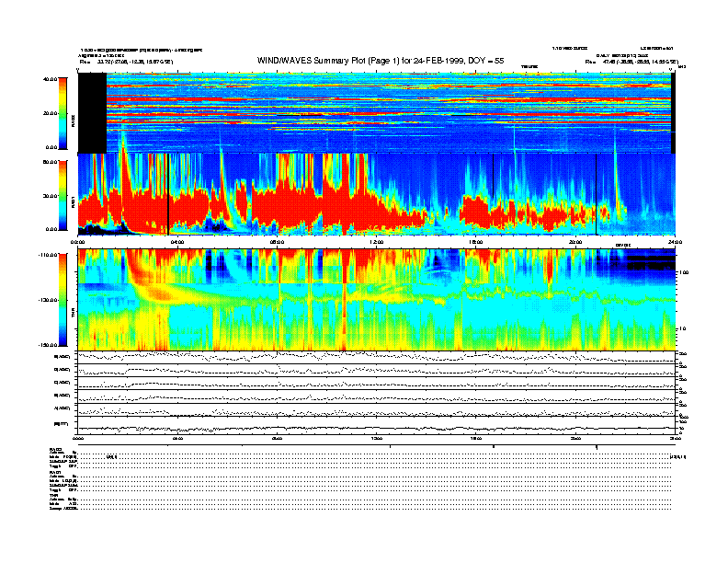Click the topmost line-plot panel below TNR
Viewport: 728px width, 563px height.
(377, 357)
